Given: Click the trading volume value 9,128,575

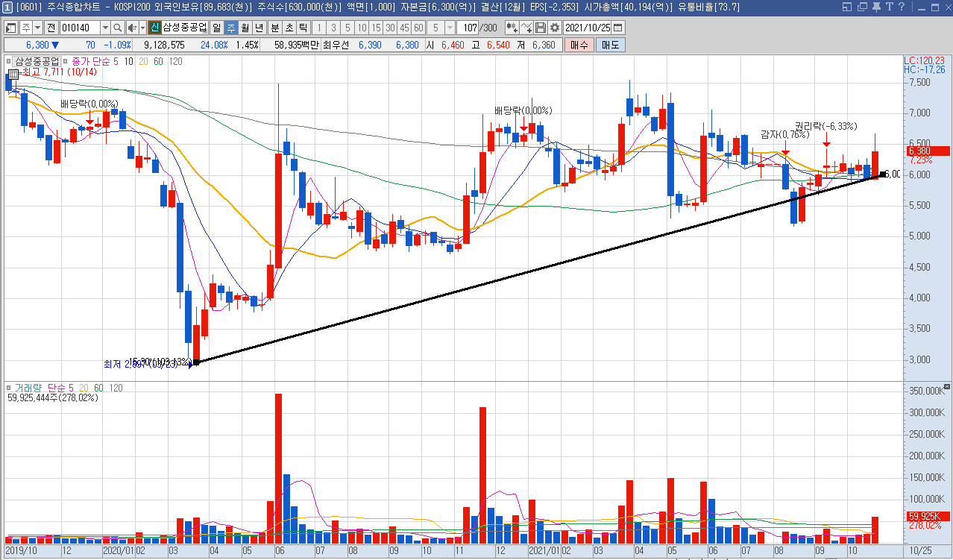Looking at the screenshot, I should (x=164, y=45).
